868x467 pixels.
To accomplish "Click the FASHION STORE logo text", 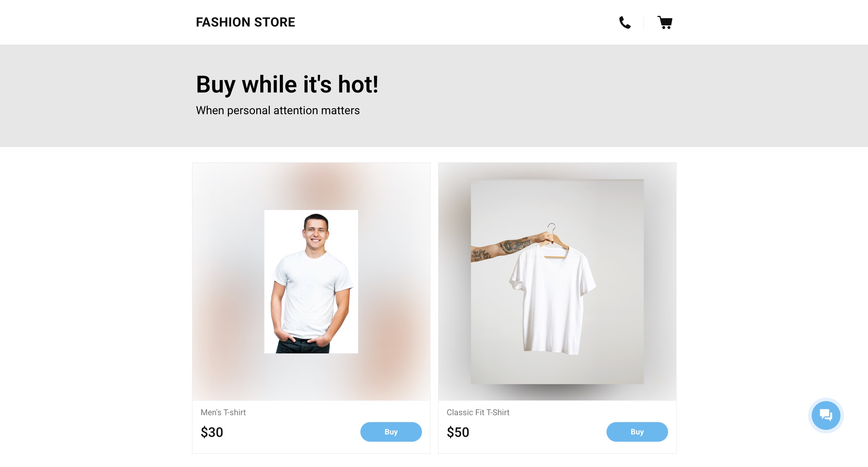I will pos(245,22).
